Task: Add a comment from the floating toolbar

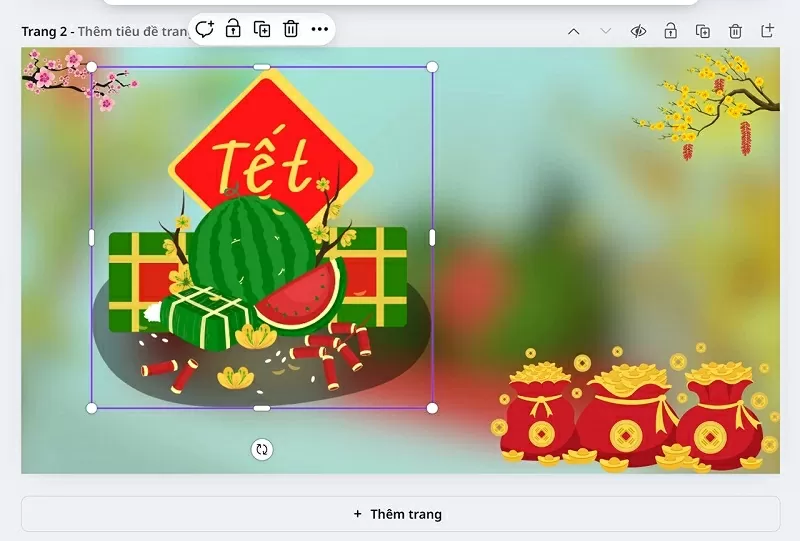Action: 204,29
